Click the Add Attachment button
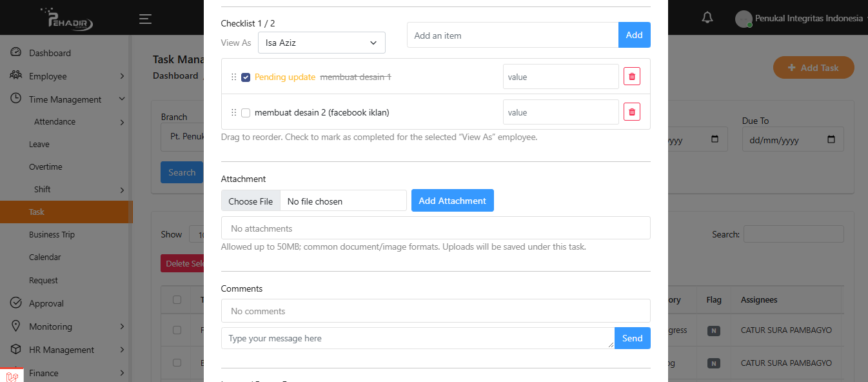The image size is (868, 382). [453, 201]
